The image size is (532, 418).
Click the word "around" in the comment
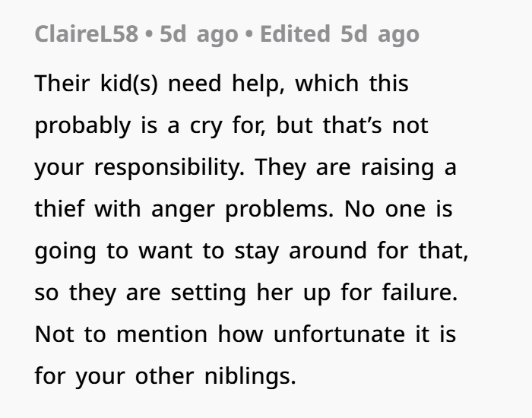coord(328,250)
